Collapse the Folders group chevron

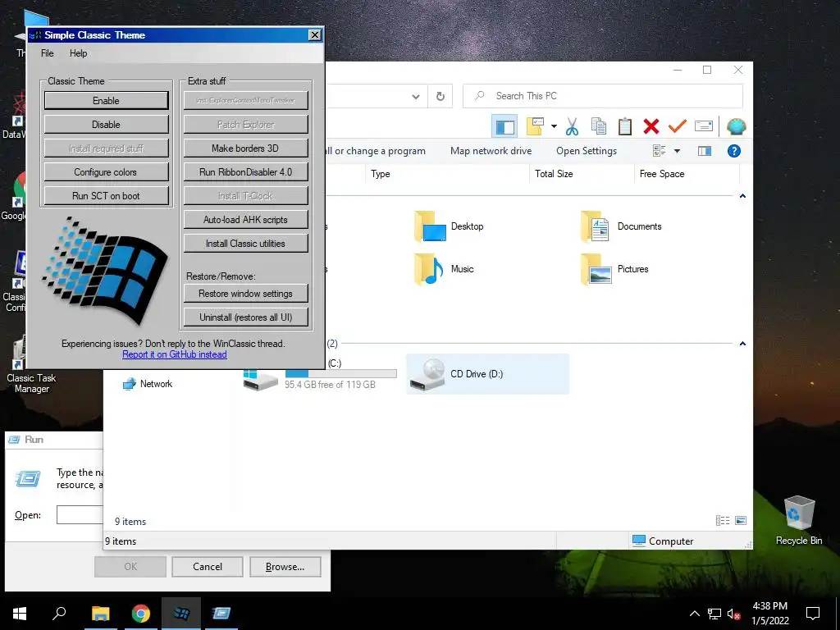(742, 196)
